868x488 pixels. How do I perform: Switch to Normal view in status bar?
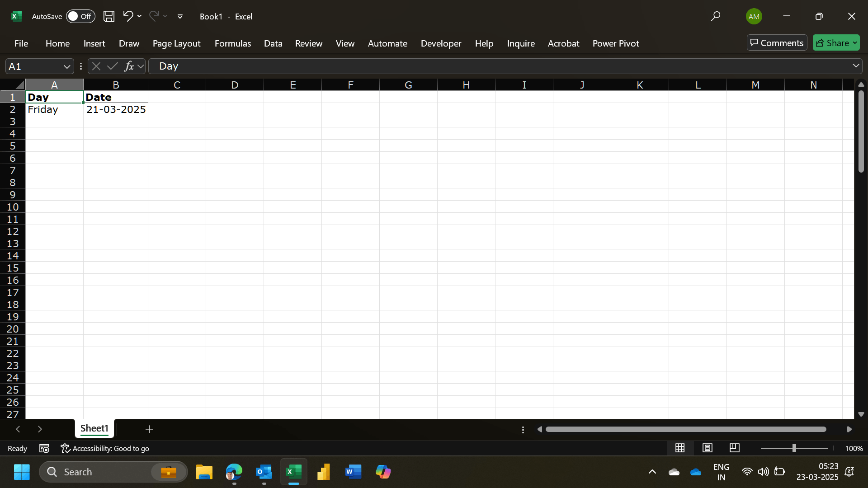[680, 448]
